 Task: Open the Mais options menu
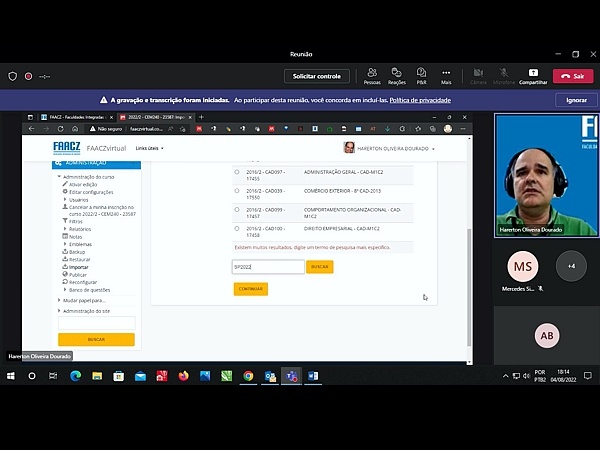[446, 76]
